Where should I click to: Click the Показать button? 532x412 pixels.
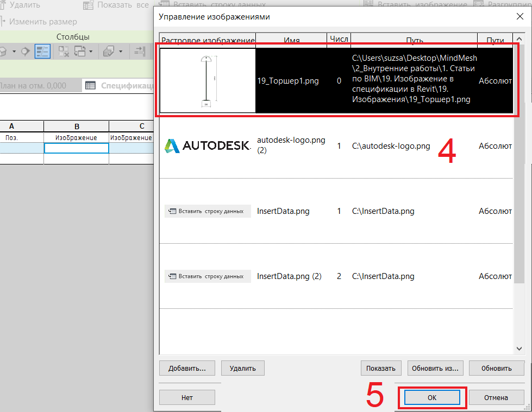click(381, 368)
